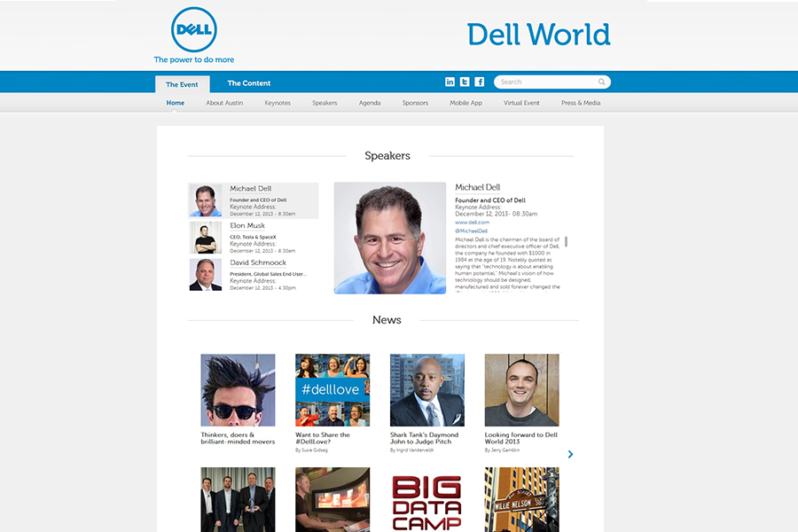Open the Mobile App menu item
This screenshot has width=798, height=532.
[465, 103]
